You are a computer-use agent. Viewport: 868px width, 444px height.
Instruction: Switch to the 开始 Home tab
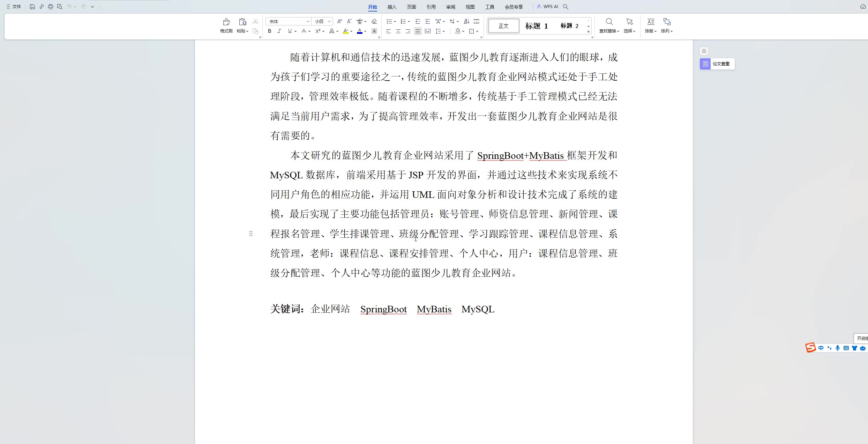point(373,7)
